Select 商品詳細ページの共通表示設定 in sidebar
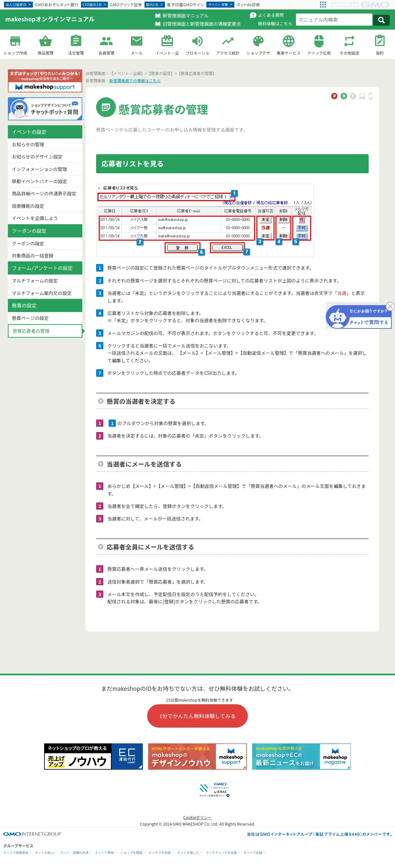 coord(45,194)
